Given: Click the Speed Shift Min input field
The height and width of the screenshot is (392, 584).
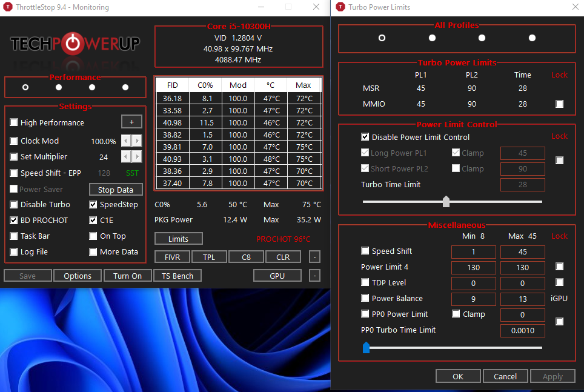Looking at the screenshot, I should (x=473, y=252).
